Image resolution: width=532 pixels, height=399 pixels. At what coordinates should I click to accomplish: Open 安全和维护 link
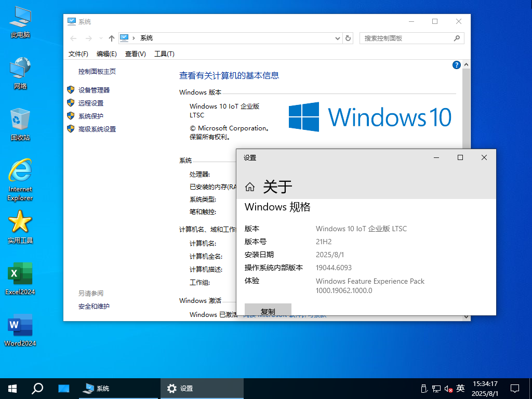point(94,307)
